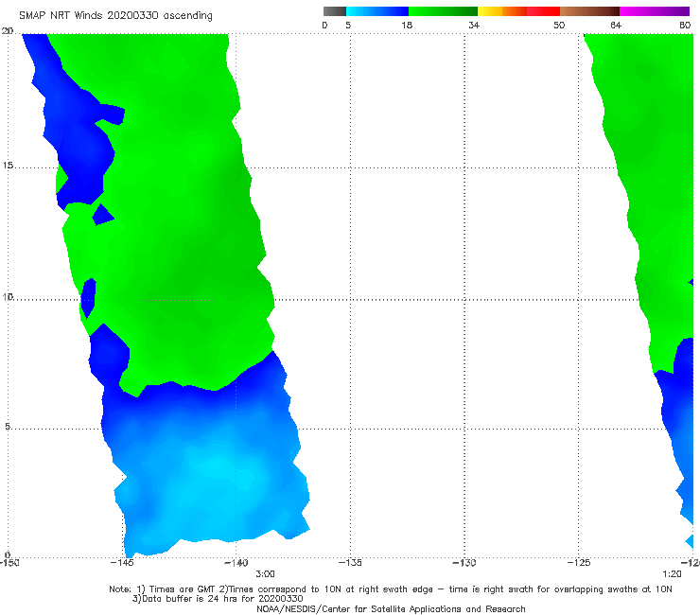700x615 pixels.
Task: Click the colorbar label '64'
Action: pyautogui.click(x=616, y=25)
